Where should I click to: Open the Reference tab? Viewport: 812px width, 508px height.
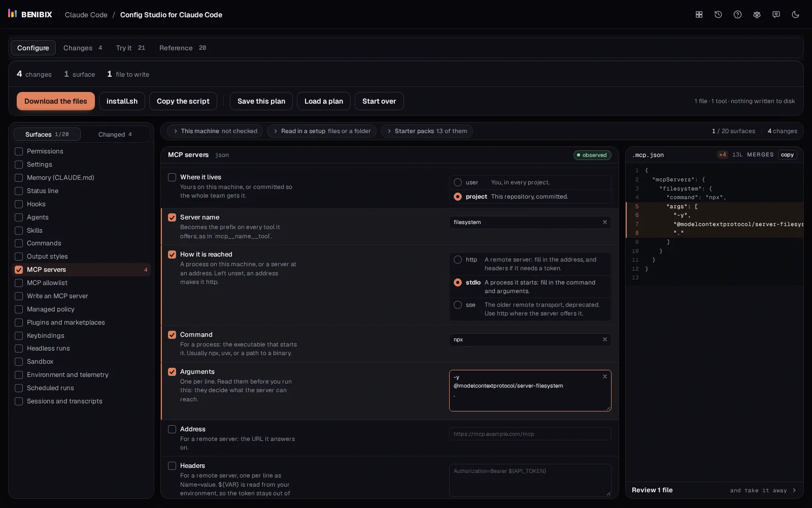182,48
